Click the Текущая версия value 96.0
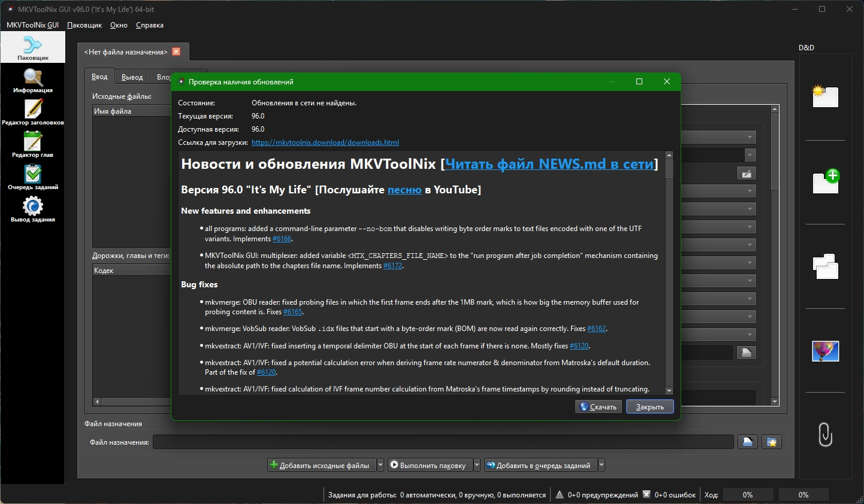864x504 pixels. tap(258, 116)
